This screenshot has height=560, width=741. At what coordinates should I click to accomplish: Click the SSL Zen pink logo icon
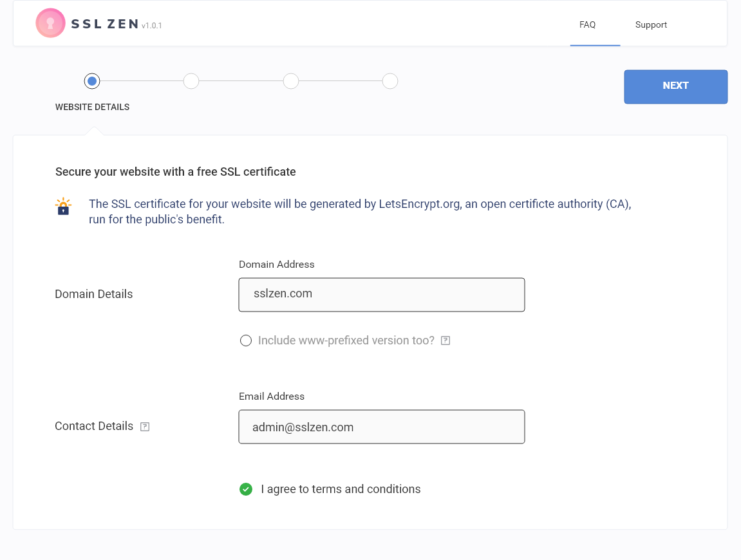pyautogui.click(x=50, y=24)
